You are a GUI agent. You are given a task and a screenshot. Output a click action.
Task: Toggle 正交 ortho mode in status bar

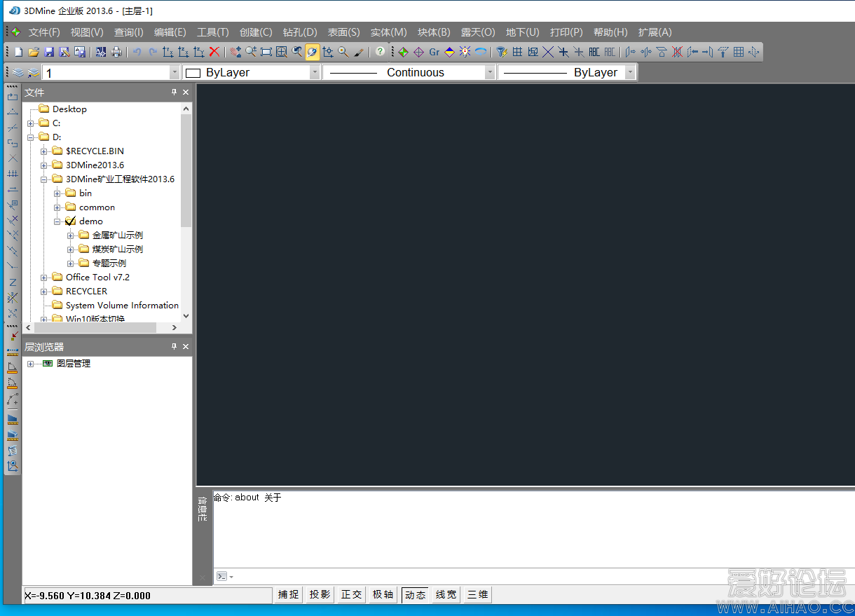351,595
